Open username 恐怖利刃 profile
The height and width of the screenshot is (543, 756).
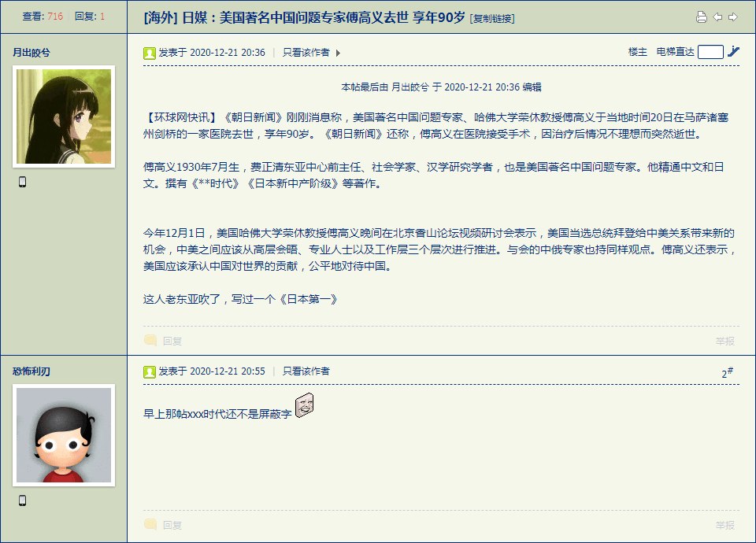click(x=31, y=371)
